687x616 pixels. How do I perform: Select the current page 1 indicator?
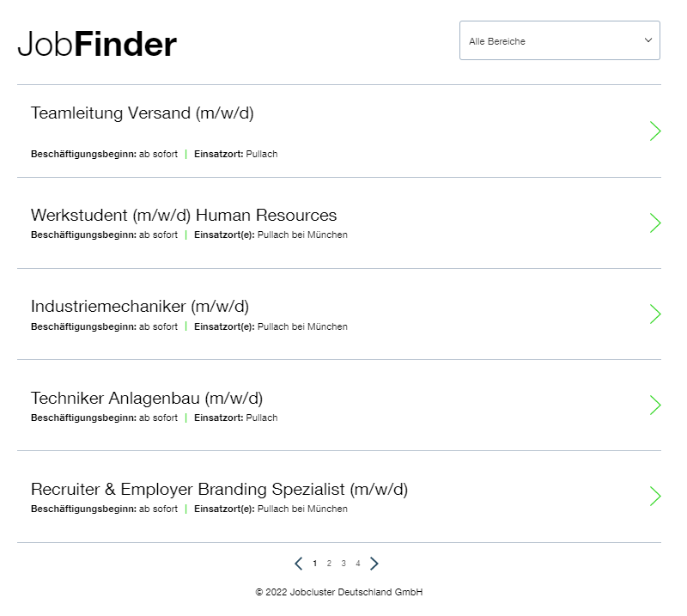tap(314, 564)
